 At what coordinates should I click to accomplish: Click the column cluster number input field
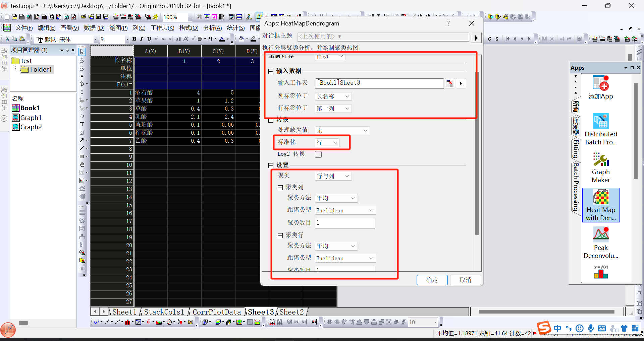pyautogui.click(x=345, y=223)
